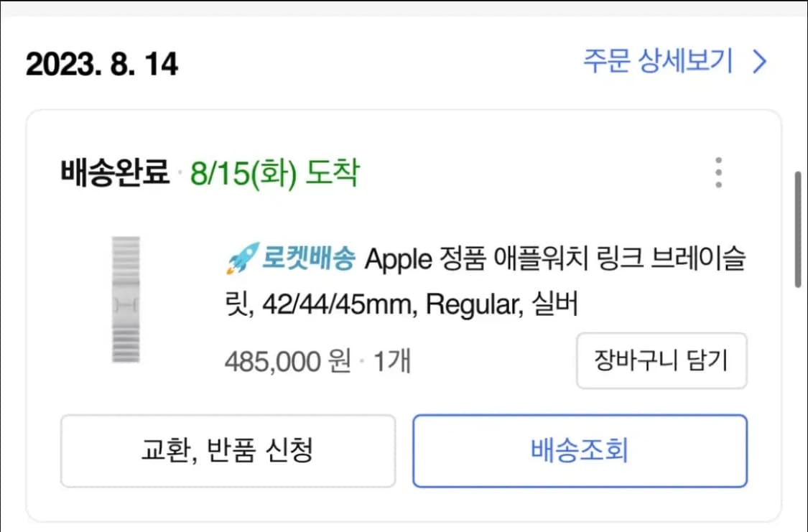
Task: Open the overflow menu for this delivery
Action: (x=718, y=172)
